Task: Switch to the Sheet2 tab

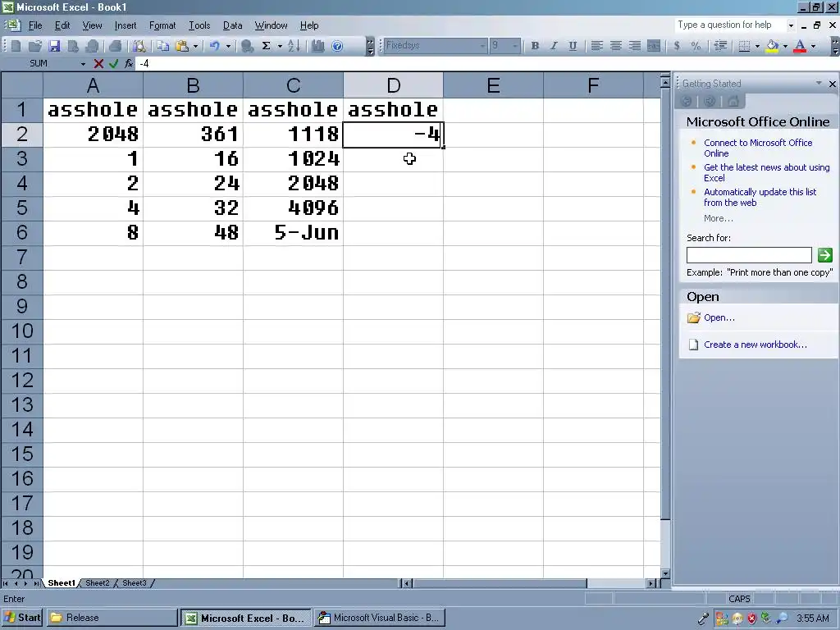Action: pos(97,583)
